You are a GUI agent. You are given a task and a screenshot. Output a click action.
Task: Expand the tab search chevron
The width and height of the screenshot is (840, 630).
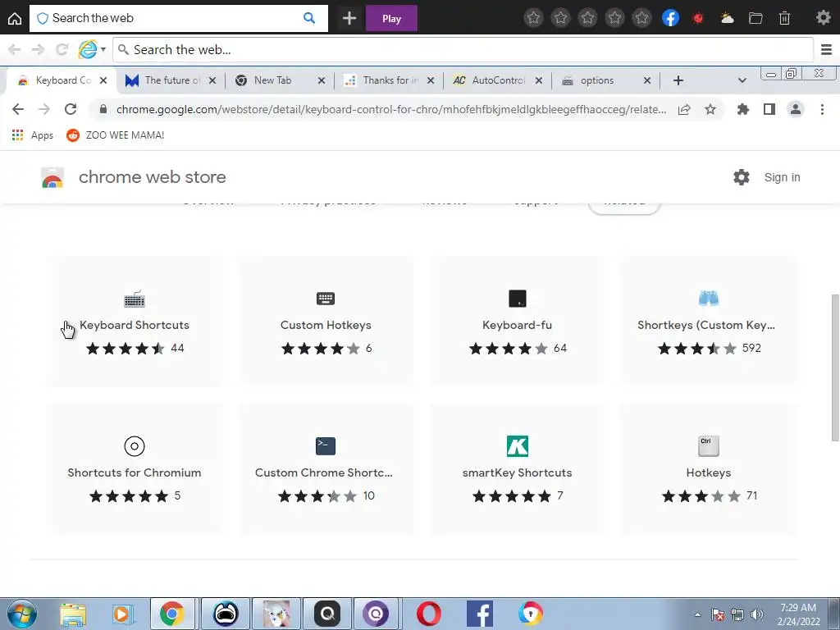pyautogui.click(x=742, y=80)
